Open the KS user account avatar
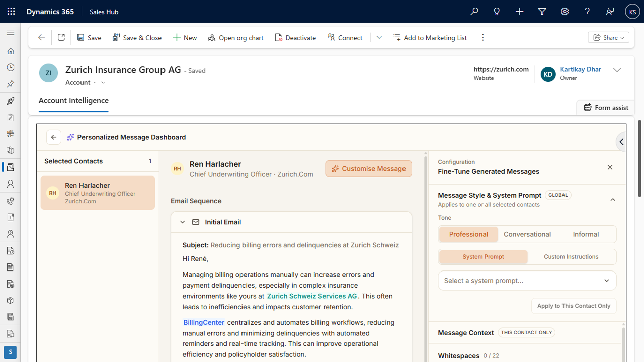Image resolution: width=644 pixels, height=362 pixels. (632, 11)
